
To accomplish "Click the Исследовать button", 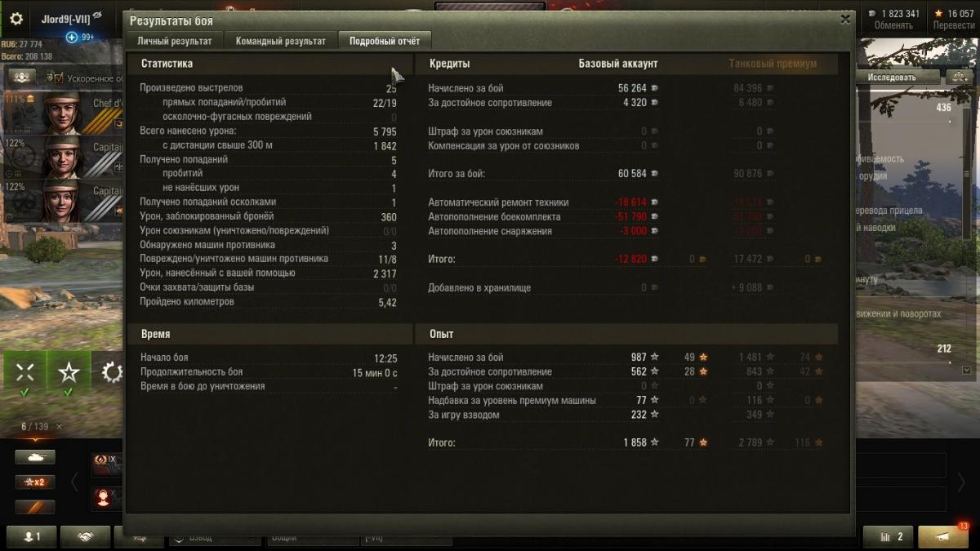I will pyautogui.click(x=892, y=77).
